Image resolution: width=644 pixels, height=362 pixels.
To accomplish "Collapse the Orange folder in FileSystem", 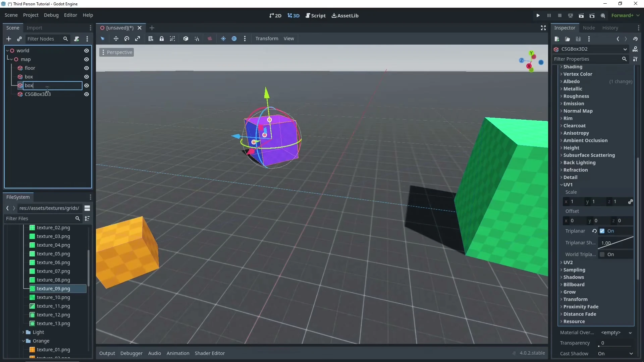I will 23,341.
